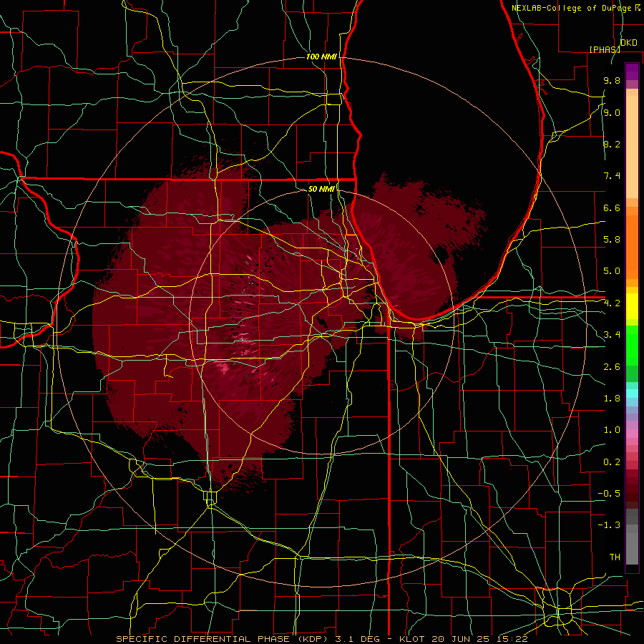Click the 4.2 value on the color scale
The height and width of the screenshot is (644, 644).
tap(612, 303)
